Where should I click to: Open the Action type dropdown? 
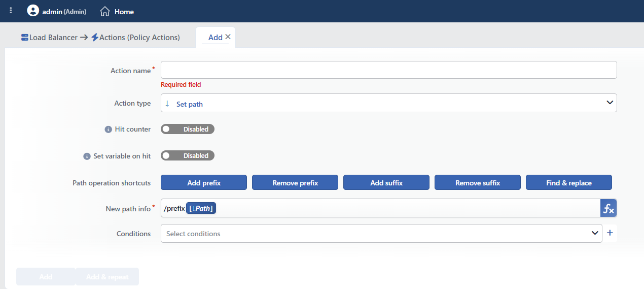click(389, 103)
